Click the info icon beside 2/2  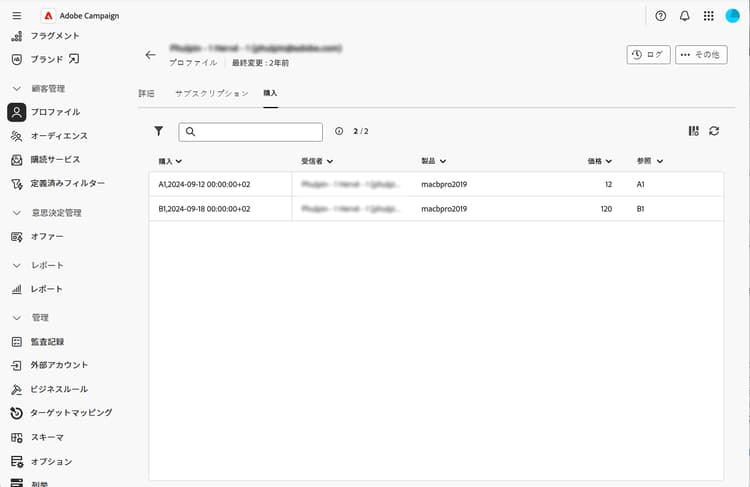pyautogui.click(x=339, y=131)
